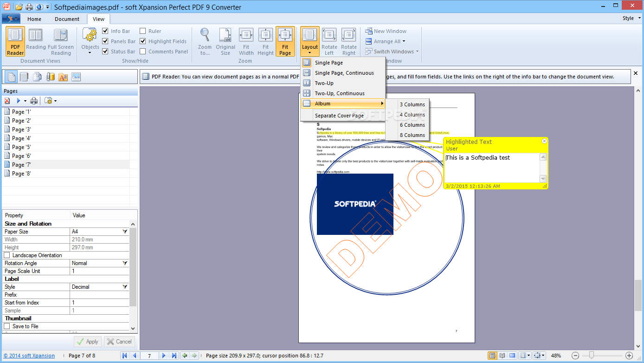Adjust the zoom slider handle
The image size is (644, 363).
pyautogui.click(x=592, y=356)
